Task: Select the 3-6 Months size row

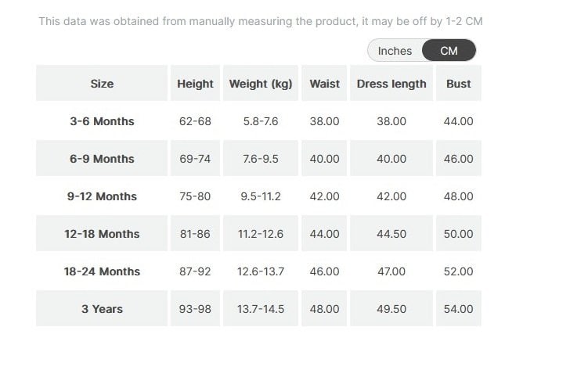Action: (x=102, y=121)
